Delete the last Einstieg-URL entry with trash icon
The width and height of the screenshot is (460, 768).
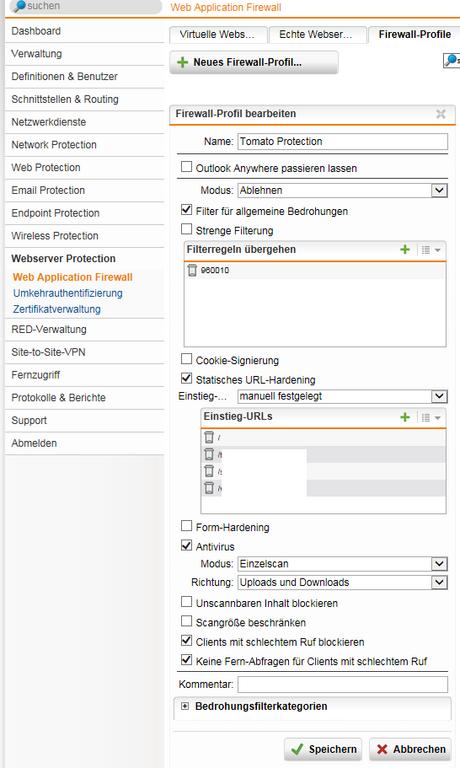coord(209,488)
